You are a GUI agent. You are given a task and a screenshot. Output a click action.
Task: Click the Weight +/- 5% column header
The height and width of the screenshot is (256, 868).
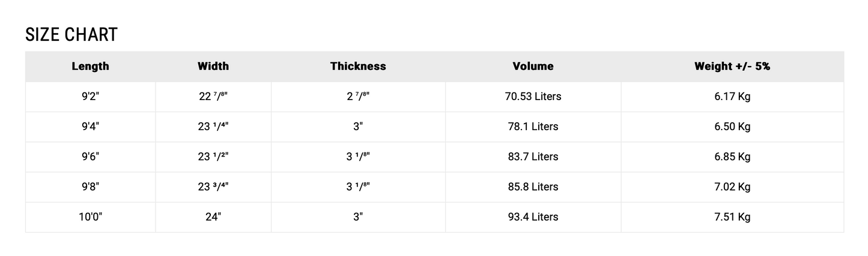click(732, 66)
